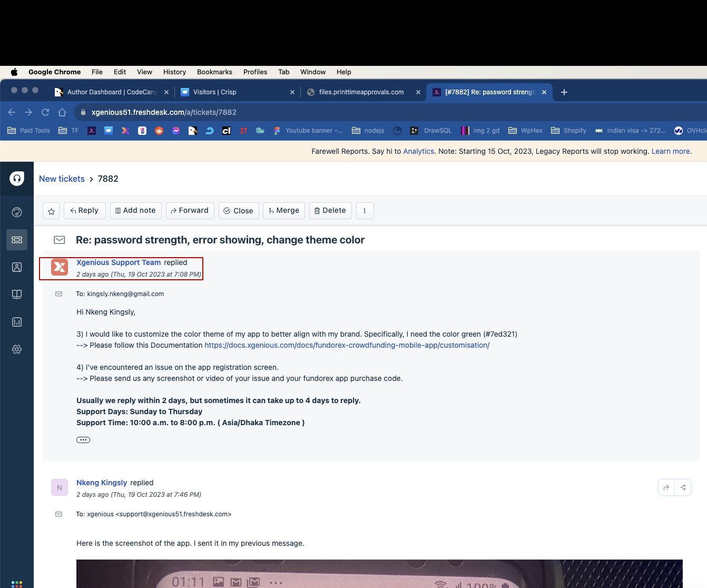
Task: Open more actions three-dot menu
Action: (365, 211)
